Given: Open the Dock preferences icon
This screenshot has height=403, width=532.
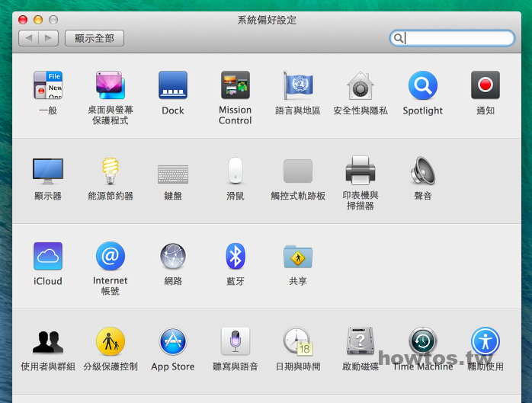Looking at the screenshot, I should click(x=173, y=85).
